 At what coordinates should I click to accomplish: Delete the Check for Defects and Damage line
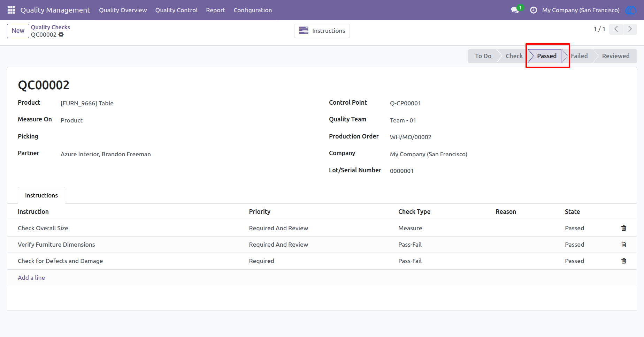[624, 261]
